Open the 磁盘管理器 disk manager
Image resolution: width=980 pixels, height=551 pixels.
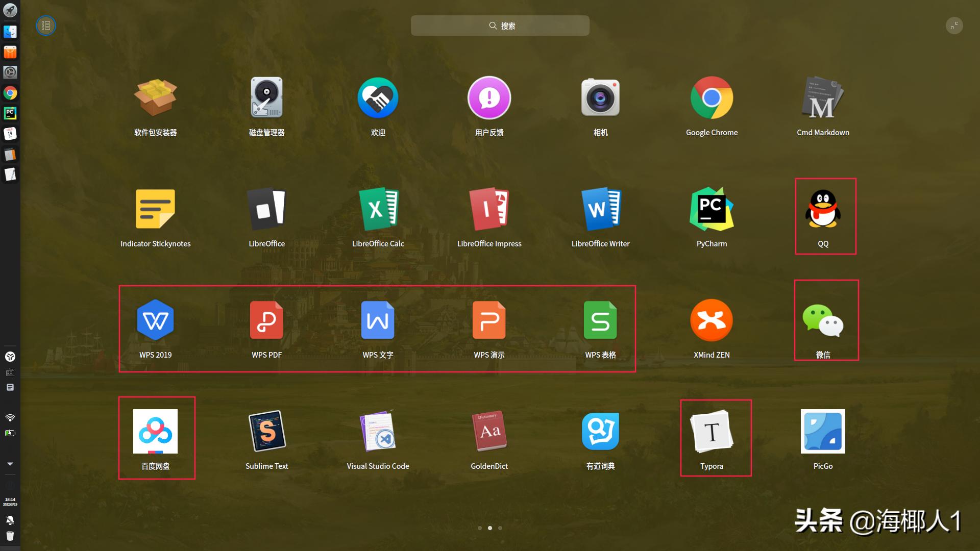[266, 97]
